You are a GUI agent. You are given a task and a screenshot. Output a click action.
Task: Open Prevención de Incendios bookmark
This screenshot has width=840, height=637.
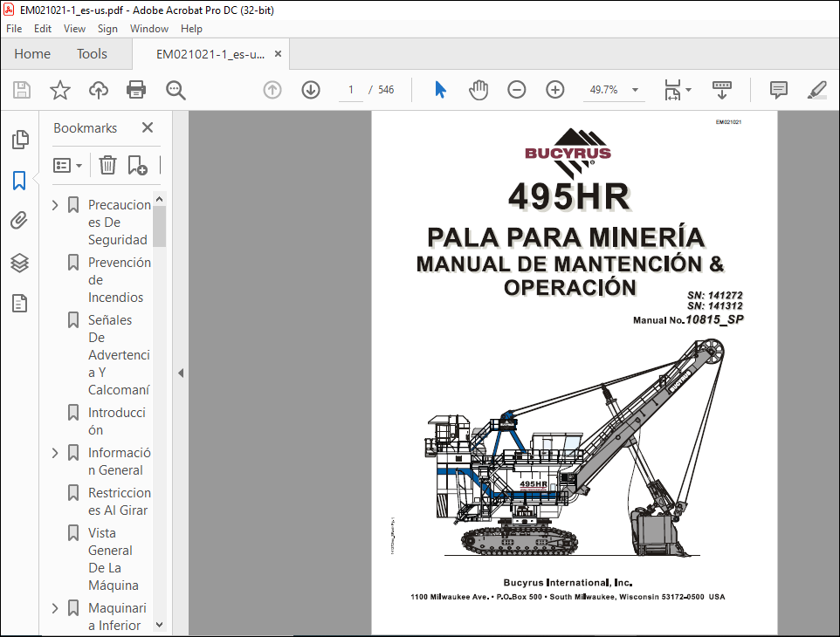[119, 280]
